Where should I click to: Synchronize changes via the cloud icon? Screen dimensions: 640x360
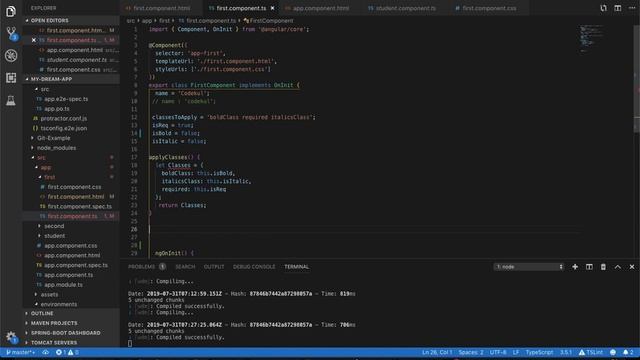click(x=45, y=352)
